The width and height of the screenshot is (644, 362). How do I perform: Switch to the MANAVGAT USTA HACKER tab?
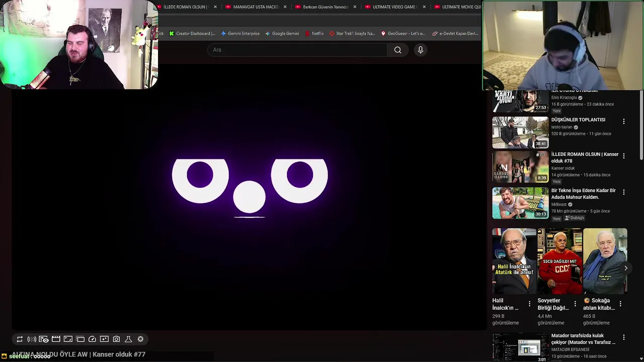point(256,7)
